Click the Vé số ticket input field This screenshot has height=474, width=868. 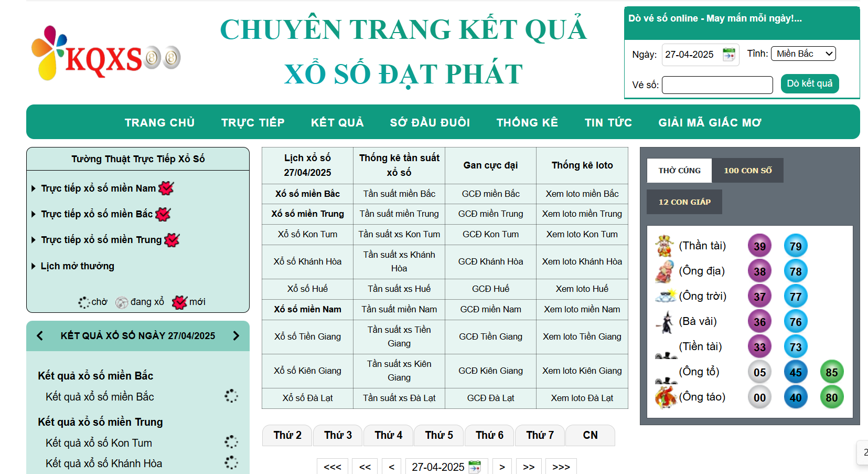[717, 85]
